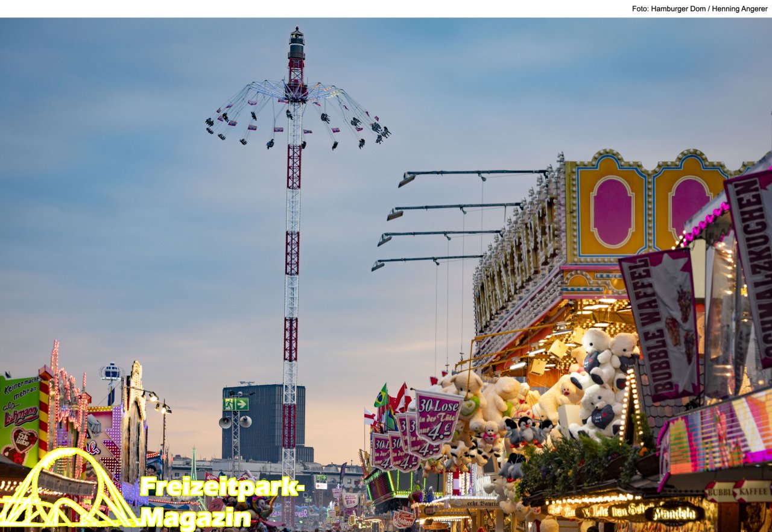Select the left pink oval panel on the roof
This screenshot has height=532, width=772.
click(x=612, y=211)
